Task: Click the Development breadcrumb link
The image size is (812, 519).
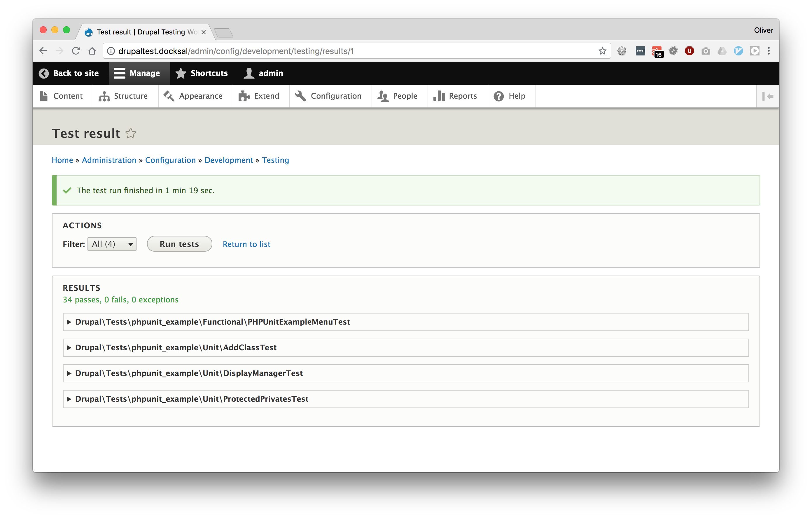Action: click(x=228, y=160)
